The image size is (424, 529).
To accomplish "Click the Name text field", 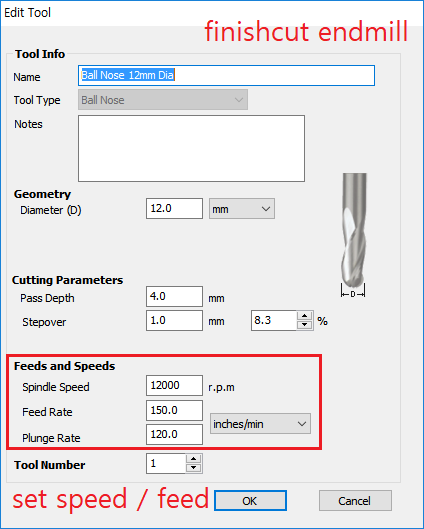I will 226,75.
